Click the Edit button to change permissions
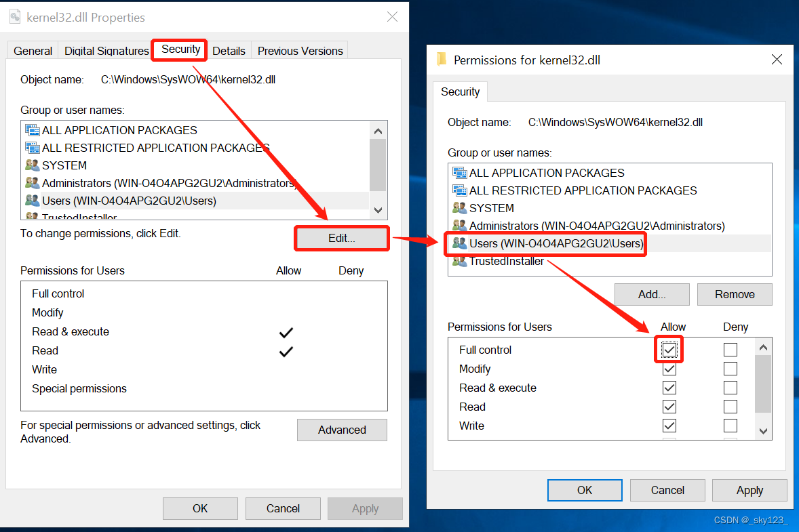The image size is (799, 532). 341,238
